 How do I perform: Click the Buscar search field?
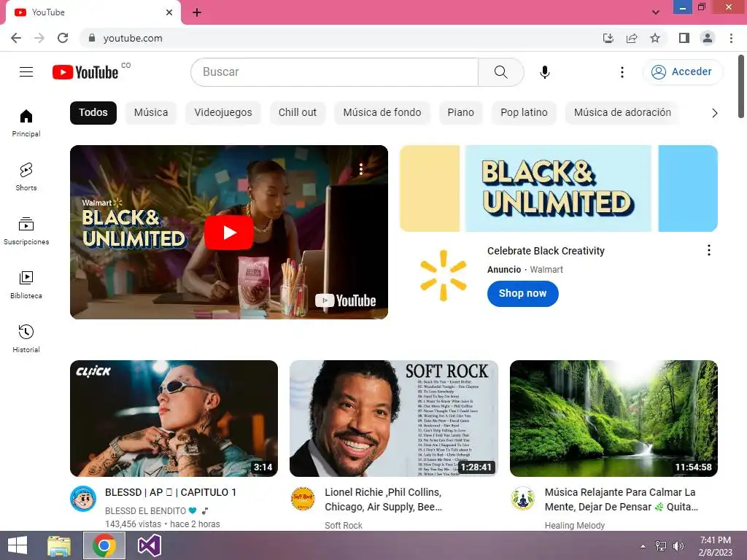(x=334, y=72)
